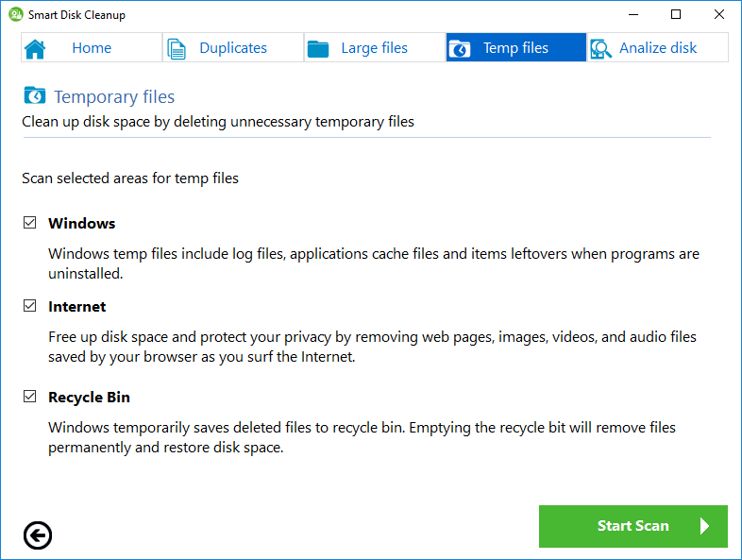
Task: Click the Duplicates document icon
Action: [x=177, y=48]
